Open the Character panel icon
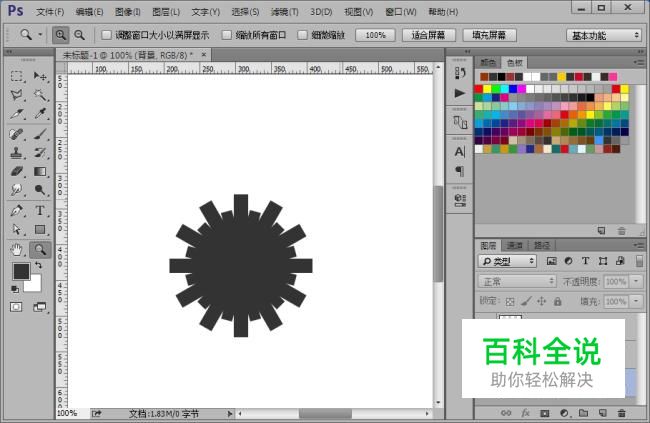Image resolution: width=650 pixels, height=423 pixels. click(460, 152)
